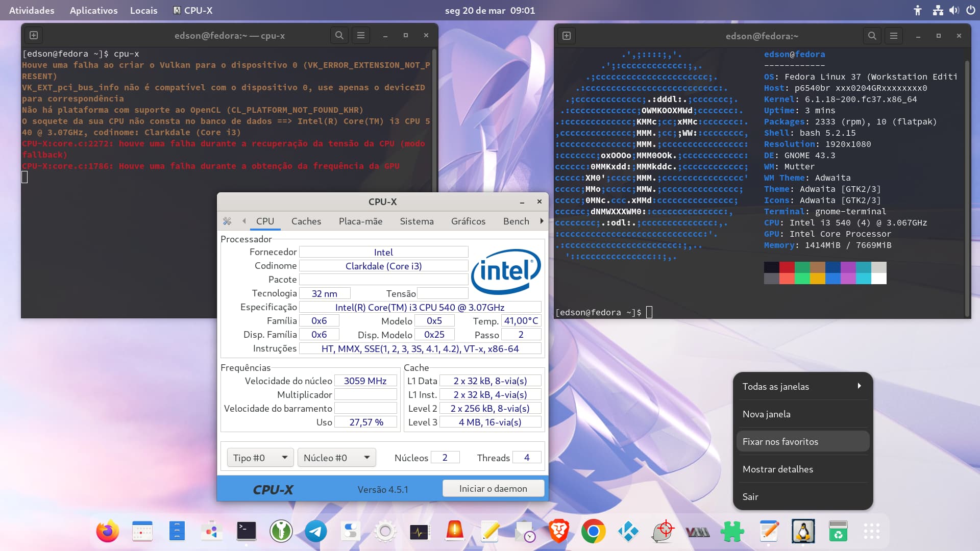Open Settings gear icon in the dock
980x551 pixels.
(x=385, y=532)
